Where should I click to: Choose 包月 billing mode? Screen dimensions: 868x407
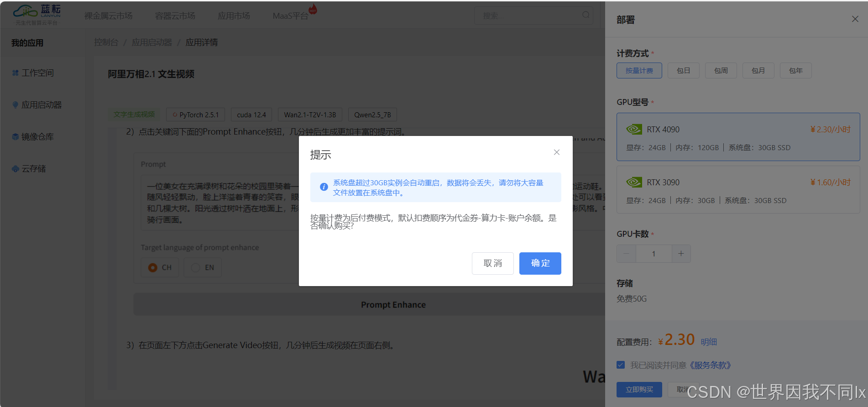click(758, 71)
